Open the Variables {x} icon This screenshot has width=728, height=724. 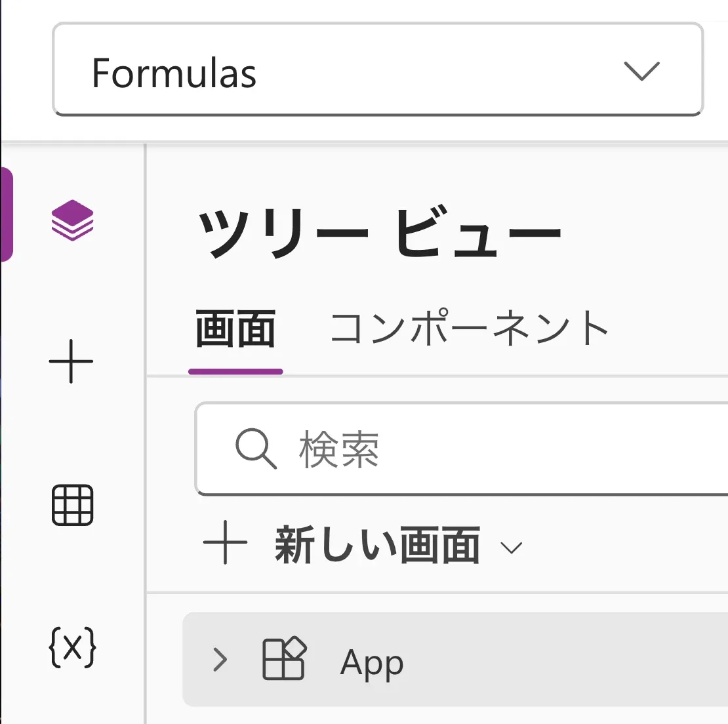pos(72,647)
